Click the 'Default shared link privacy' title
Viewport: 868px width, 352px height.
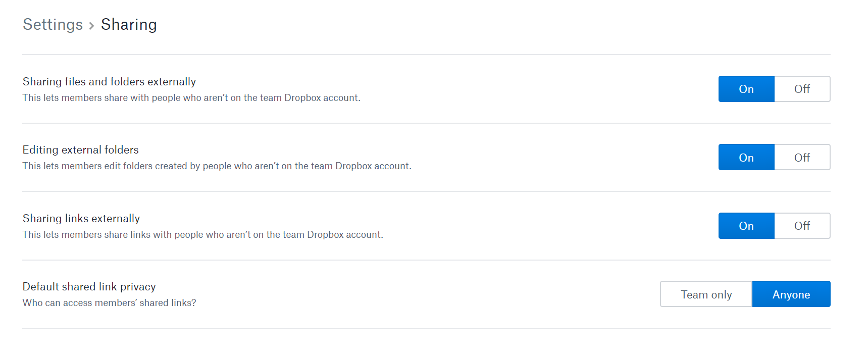point(89,286)
